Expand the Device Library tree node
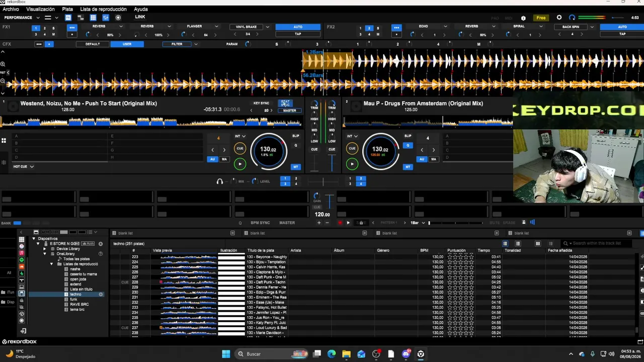644x362 pixels. tap(45, 249)
